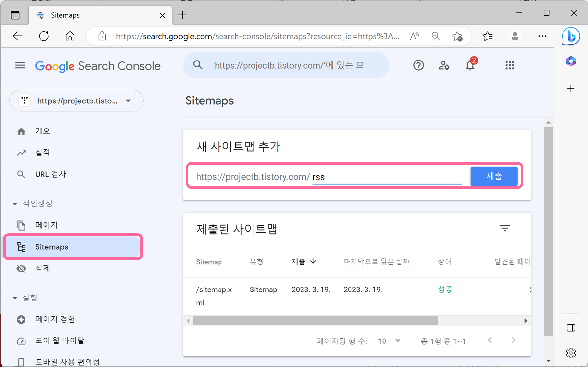The width and height of the screenshot is (588, 368).
Task: Click the address bar URL
Action: coord(257,36)
